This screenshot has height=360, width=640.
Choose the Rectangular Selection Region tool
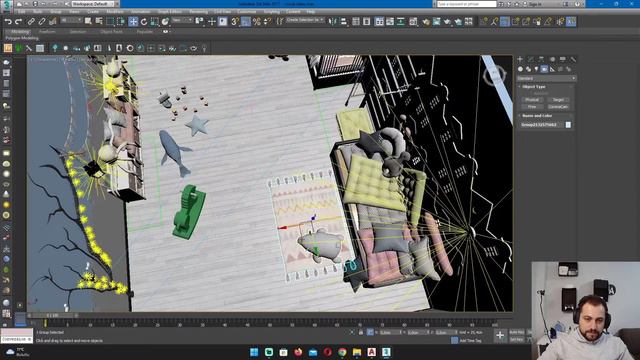(111, 22)
